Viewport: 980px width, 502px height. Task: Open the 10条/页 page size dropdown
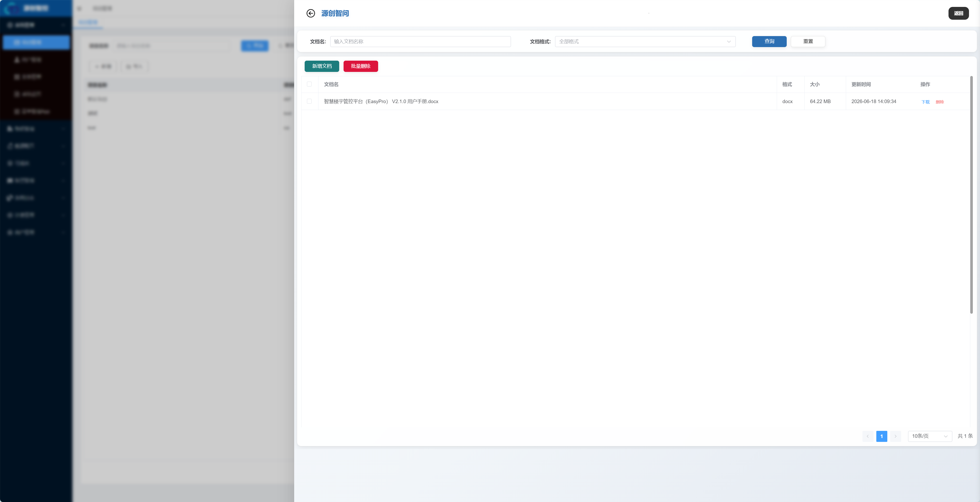point(930,436)
